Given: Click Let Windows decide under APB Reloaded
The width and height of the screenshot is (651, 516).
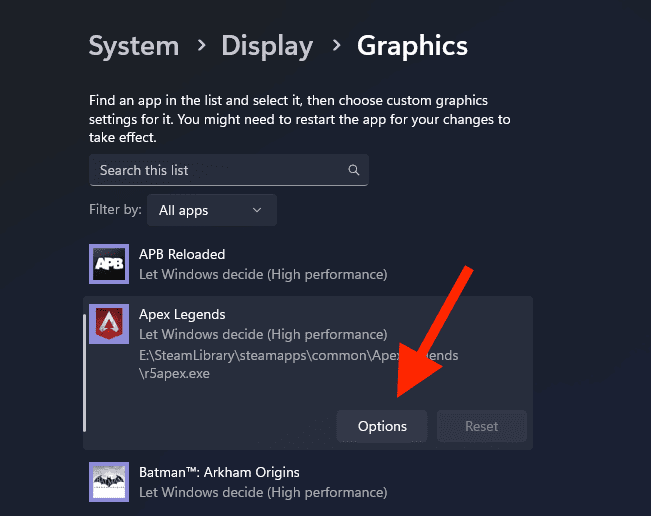Looking at the screenshot, I should pos(262,274).
